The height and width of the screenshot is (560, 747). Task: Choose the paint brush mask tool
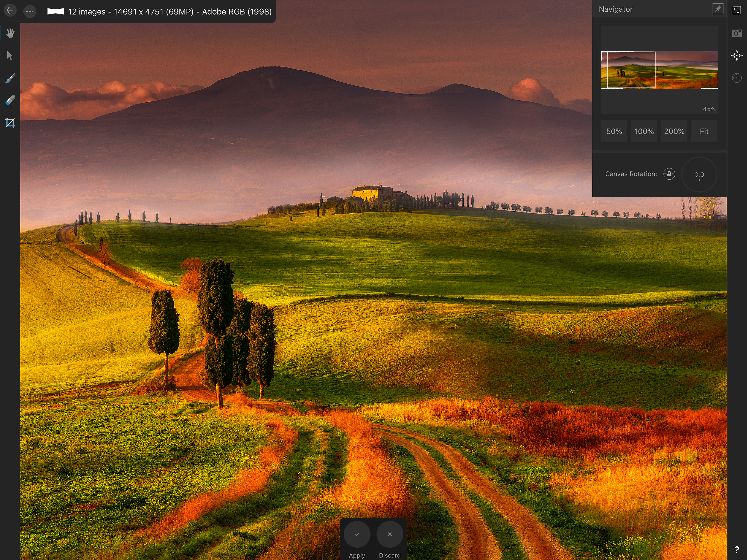pos(10,78)
